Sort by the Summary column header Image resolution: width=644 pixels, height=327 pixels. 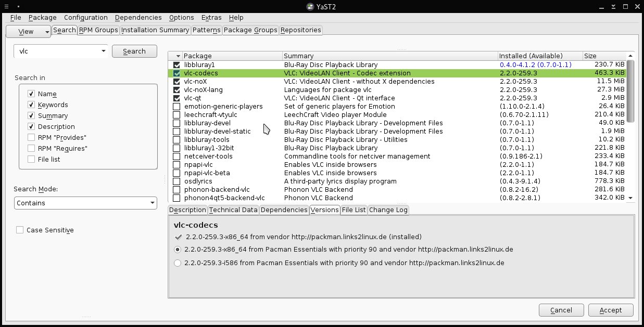coord(390,56)
